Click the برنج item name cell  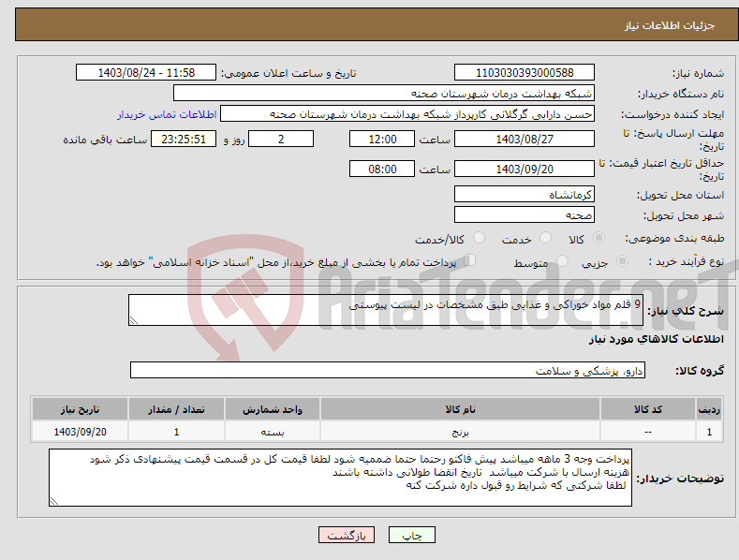point(460,432)
